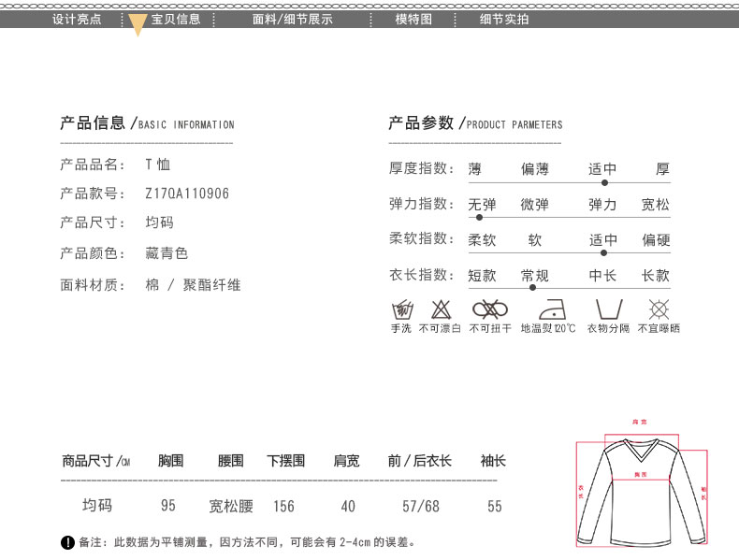Click the length slider dot under 常规
The height and width of the screenshot is (560, 739).
[x=533, y=288]
